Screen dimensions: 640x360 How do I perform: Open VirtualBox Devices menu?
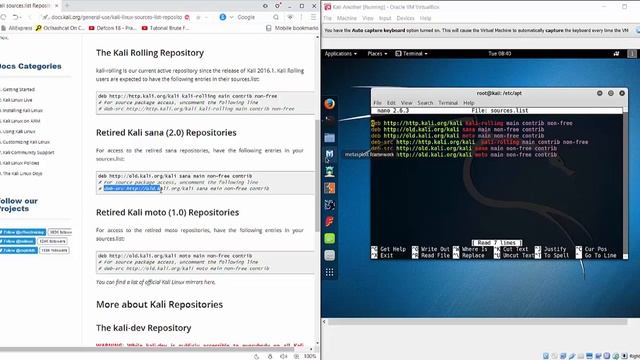click(x=405, y=18)
